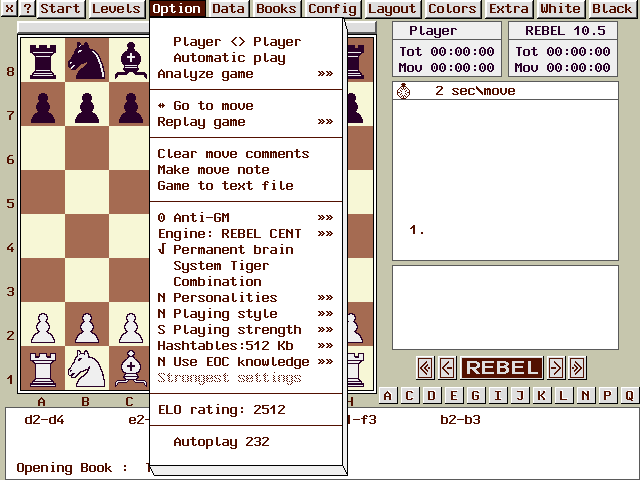Toggle Permanent brain checkmark
Image resolution: width=640 pixels, height=480 pixels.
(246, 249)
